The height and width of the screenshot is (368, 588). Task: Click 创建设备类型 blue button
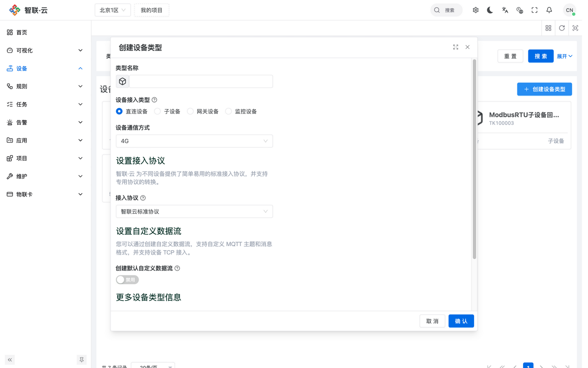(x=544, y=89)
